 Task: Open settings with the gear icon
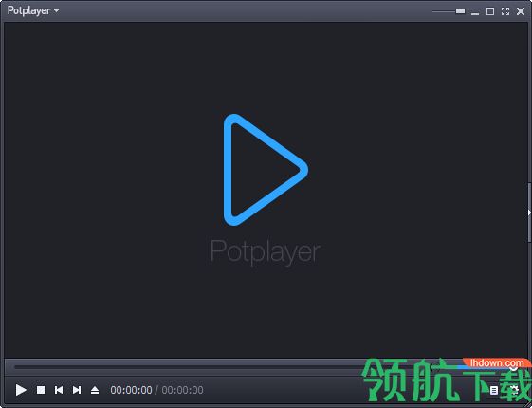point(514,390)
